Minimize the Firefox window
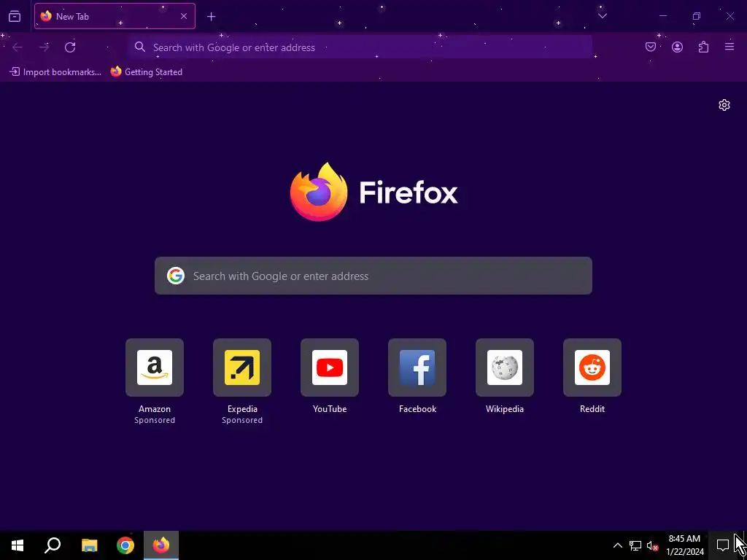Image resolution: width=747 pixels, height=560 pixels. click(x=662, y=16)
